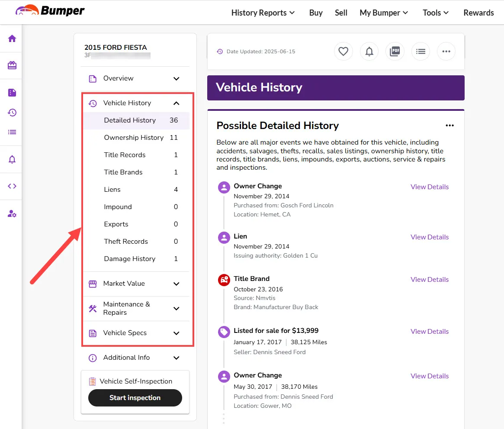Click the heart favorite icon
Viewport: 504px width, 429px height.
tap(343, 52)
